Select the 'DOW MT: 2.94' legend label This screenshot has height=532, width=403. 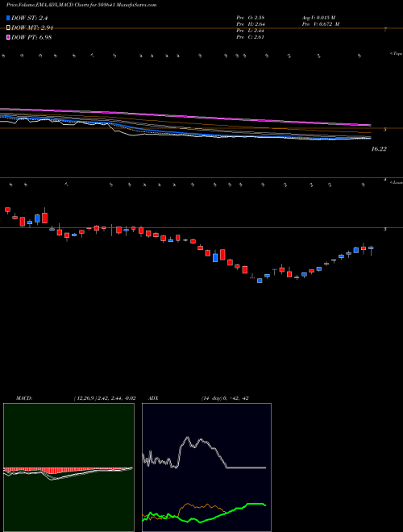click(32, 28)
